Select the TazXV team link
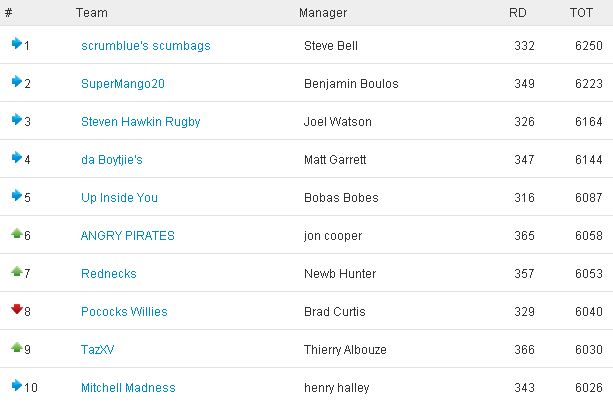The width and height of the screenshot is (613, 402). (x=97, y=350)
